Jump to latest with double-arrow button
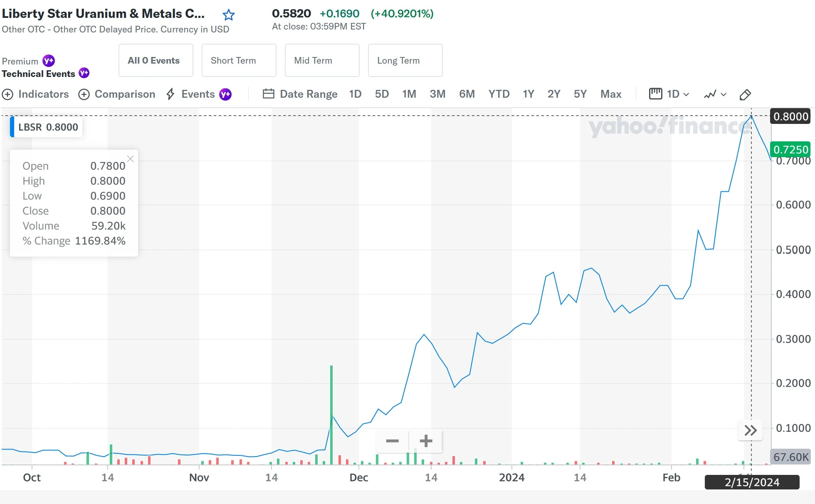This screenshot has width=815, height=504. point(750,430)
